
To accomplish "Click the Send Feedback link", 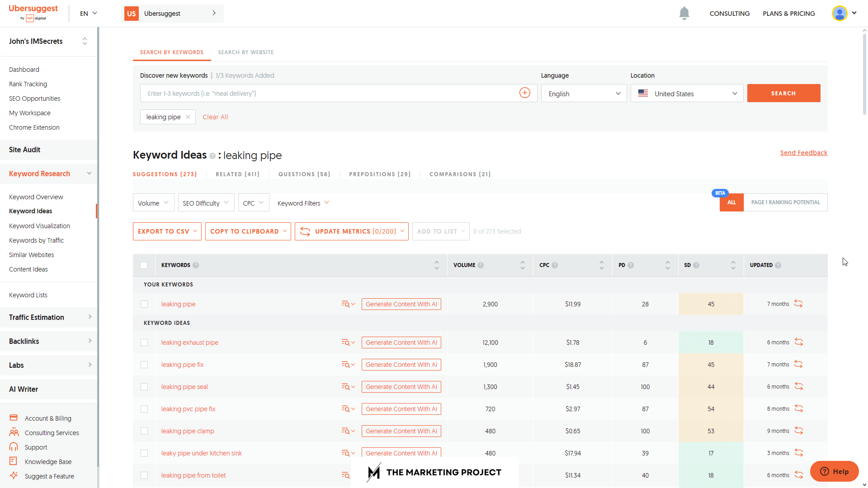I will pos(804,153).
